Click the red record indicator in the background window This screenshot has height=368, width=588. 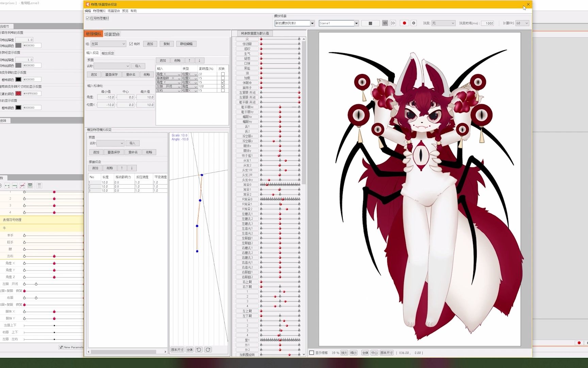tap(579, 343)
